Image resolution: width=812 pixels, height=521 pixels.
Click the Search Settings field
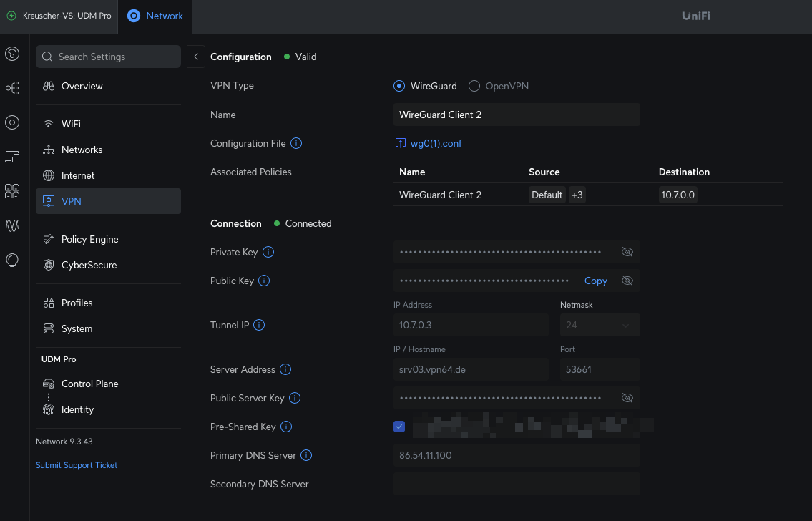108,57
